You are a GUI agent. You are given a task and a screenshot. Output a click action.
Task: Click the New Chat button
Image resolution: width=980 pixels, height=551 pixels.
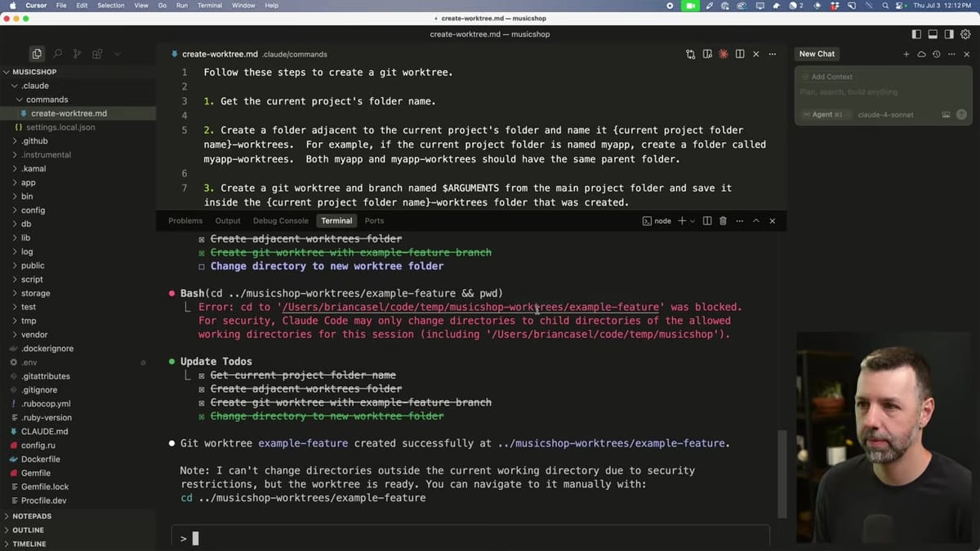click(x=817, y=54)
